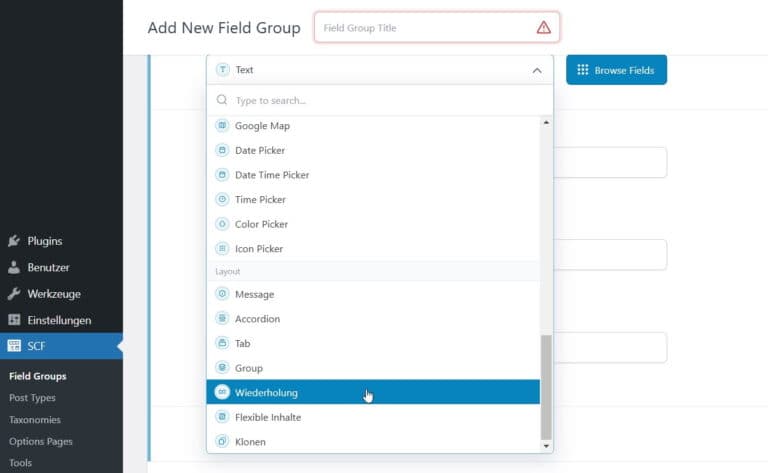Focus the Field Group Title input
The image size is (768, 473).
click(437, 27)
